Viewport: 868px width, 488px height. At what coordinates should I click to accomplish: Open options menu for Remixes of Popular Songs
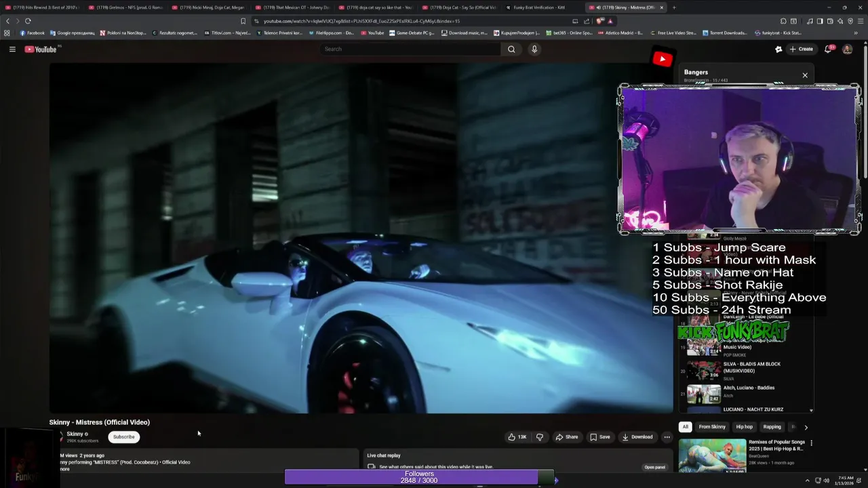pos(811,443)
